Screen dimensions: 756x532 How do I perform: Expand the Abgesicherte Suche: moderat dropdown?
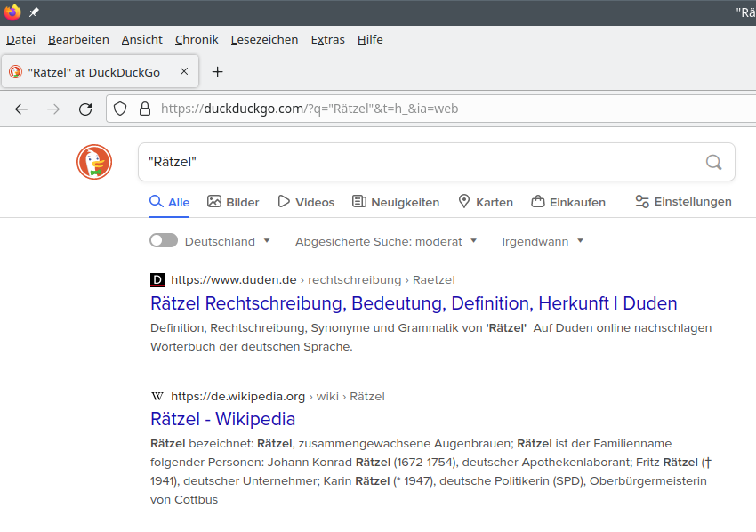tap(386, 241)
